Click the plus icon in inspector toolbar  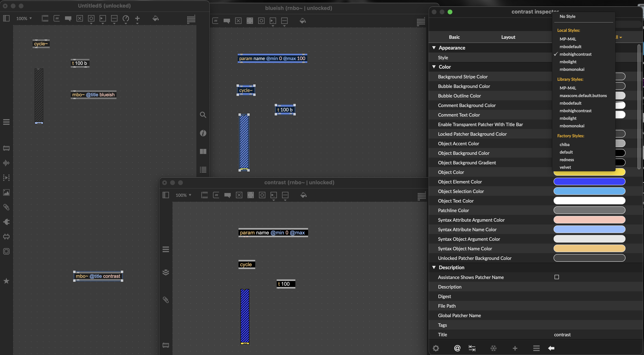[515, 348]
